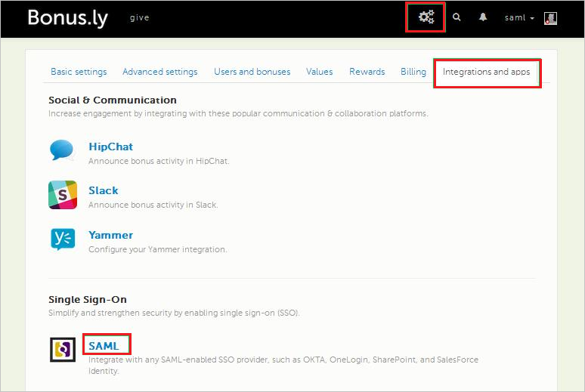Open the give link in header
The height and width of the screenshot is (392, 585).
click(x=140, y=18)
